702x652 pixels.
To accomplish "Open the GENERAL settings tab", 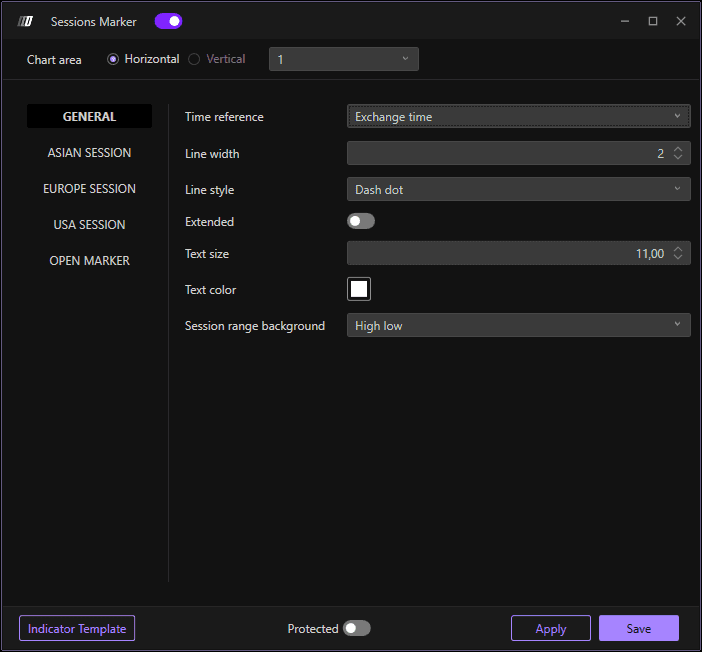I will [x=89, y=116].
